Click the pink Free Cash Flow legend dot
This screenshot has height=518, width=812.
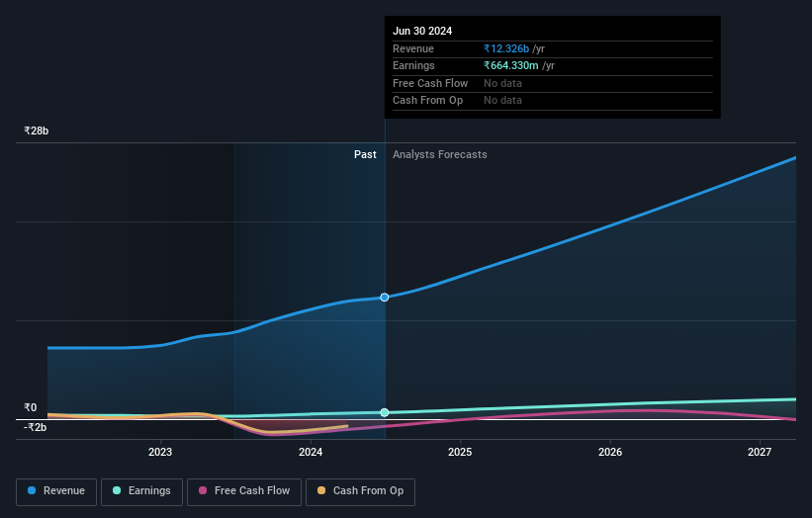tap(203, 490)
